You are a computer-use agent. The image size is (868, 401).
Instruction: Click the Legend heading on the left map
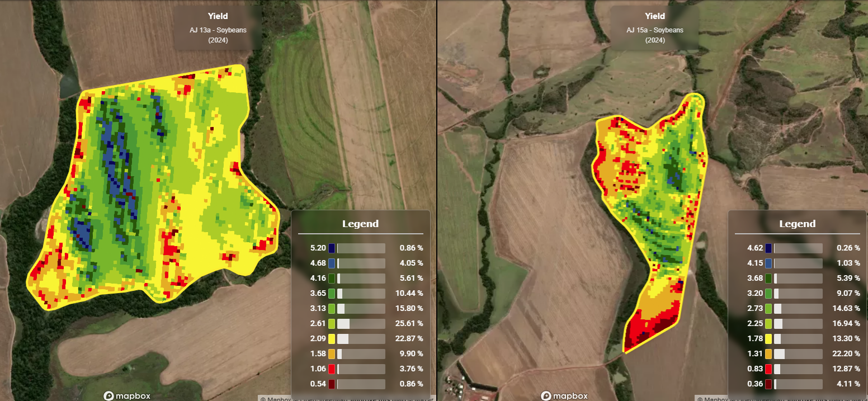click(x=360, y=224)
